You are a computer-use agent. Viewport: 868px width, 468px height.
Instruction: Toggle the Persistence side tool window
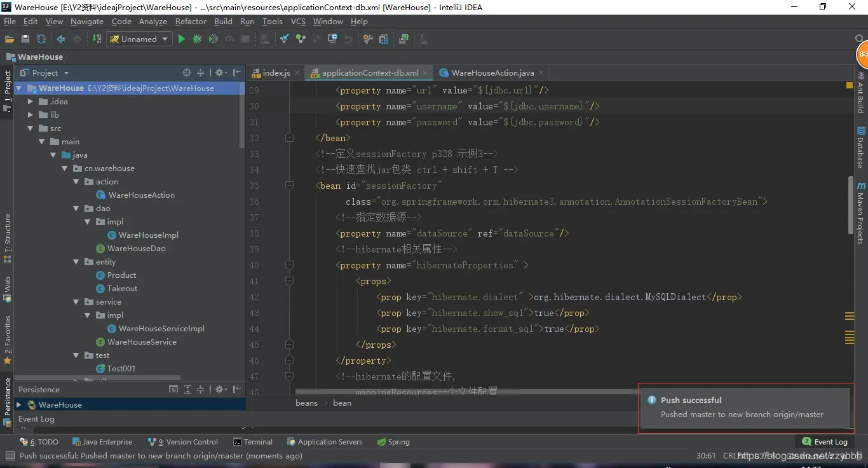click(x=7, y=402)
